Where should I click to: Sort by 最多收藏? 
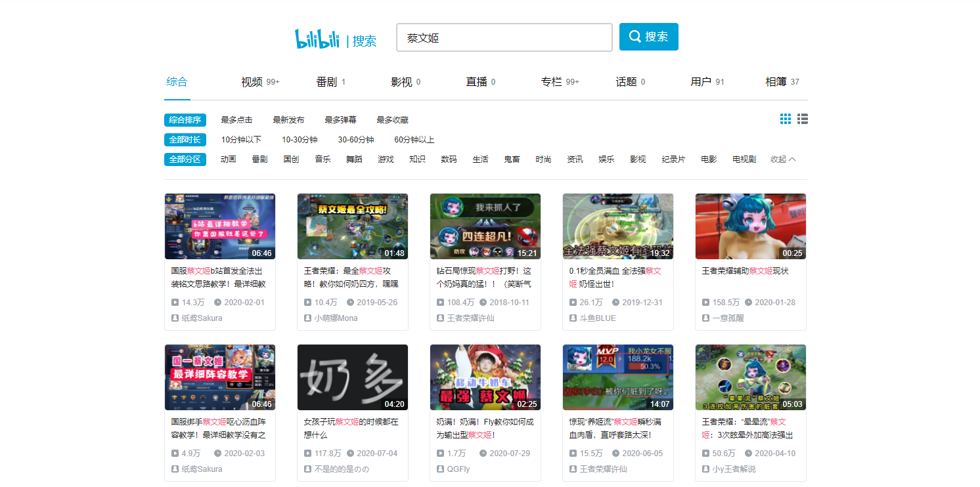tap(392, 120)
